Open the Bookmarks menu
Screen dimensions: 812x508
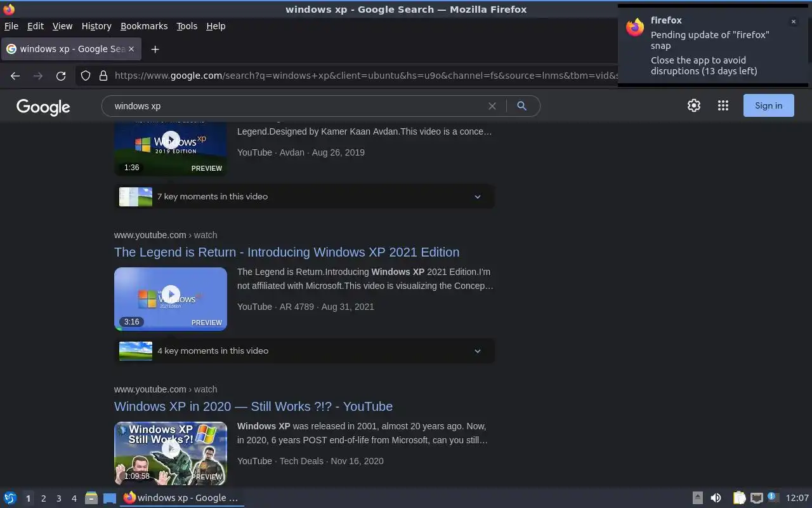[144, 26]
